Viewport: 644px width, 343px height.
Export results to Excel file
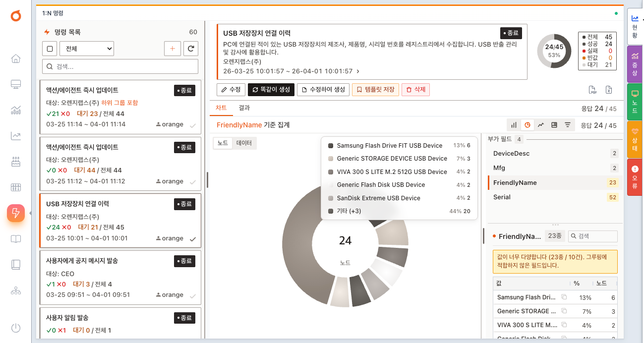(609, 90)
